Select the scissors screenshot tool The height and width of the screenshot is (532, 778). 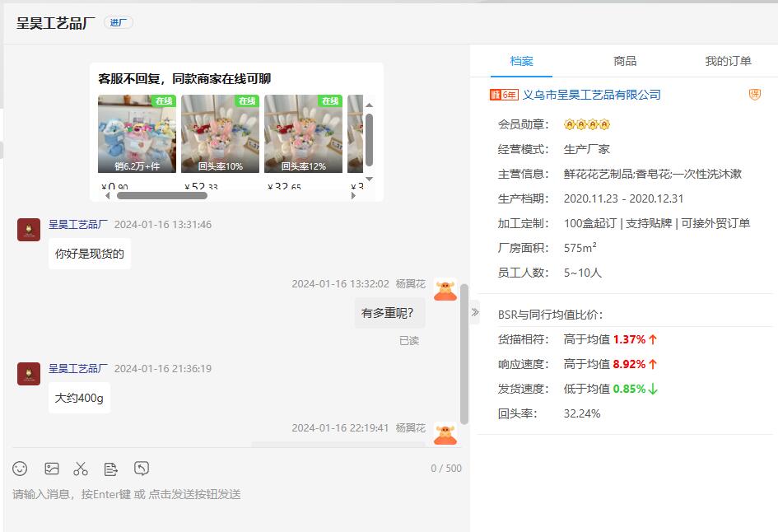coord(81,469)
